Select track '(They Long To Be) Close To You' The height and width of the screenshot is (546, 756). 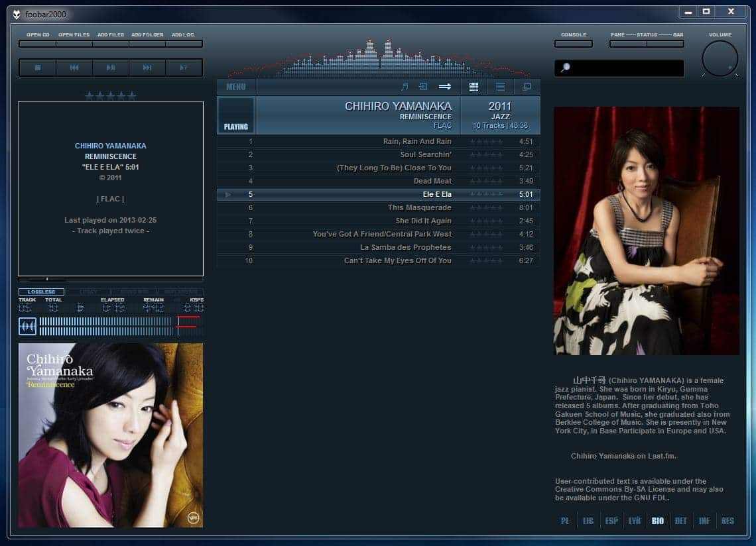tap(379, 168)
